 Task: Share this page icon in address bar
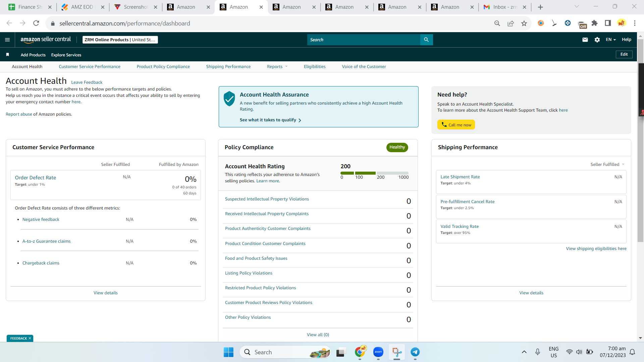(511, 23)
